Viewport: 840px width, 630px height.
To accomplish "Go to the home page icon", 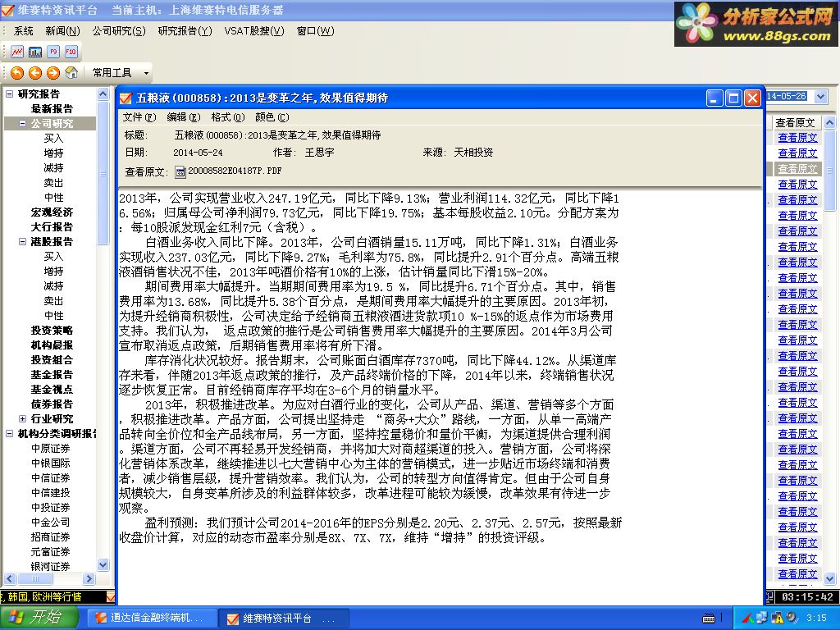I will tap(71, 72).
